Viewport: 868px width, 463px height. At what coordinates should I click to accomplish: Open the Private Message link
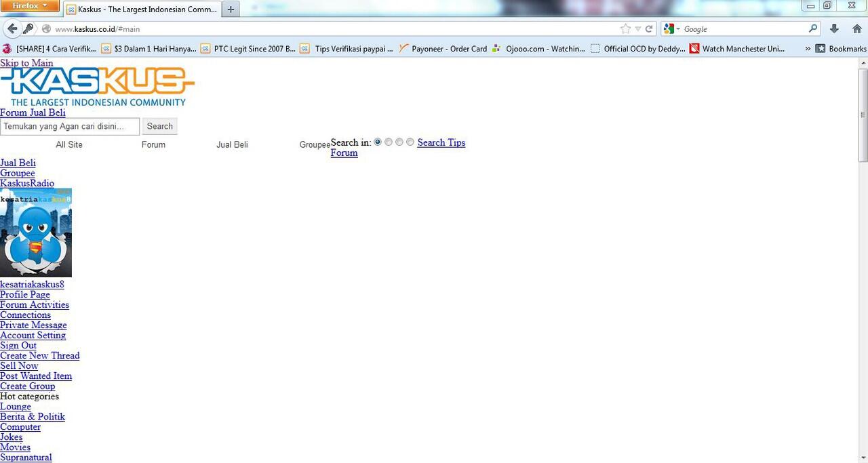[33, 325]
